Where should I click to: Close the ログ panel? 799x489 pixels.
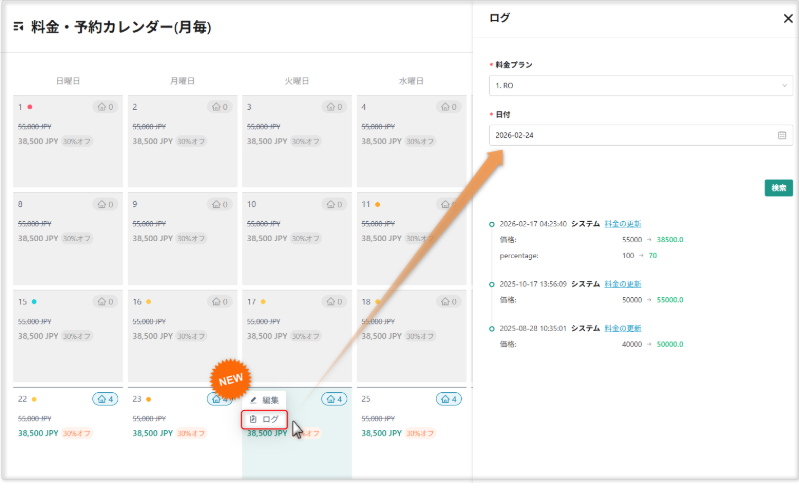pyautogui.click(x=788, y=18)
